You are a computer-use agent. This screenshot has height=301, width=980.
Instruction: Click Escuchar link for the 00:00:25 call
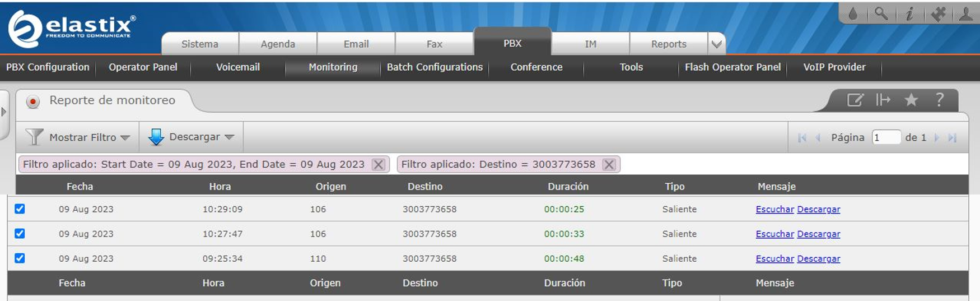774,209
